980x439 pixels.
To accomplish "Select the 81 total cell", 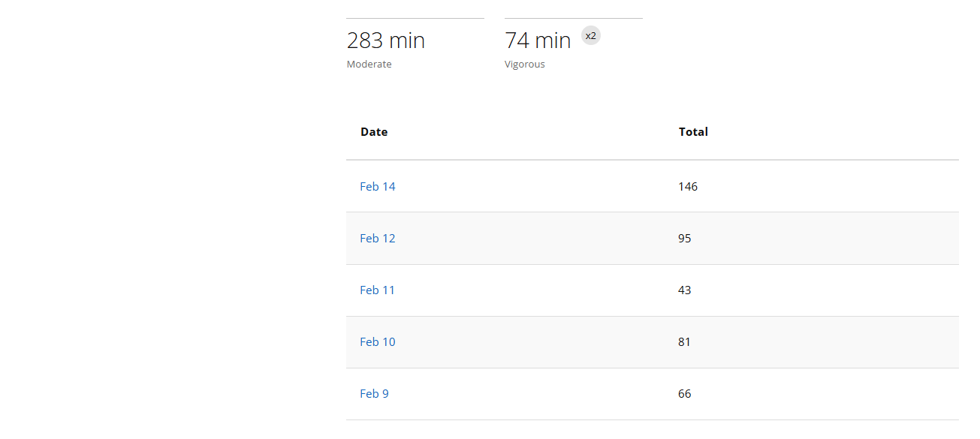I will click(x=685, y=342).
